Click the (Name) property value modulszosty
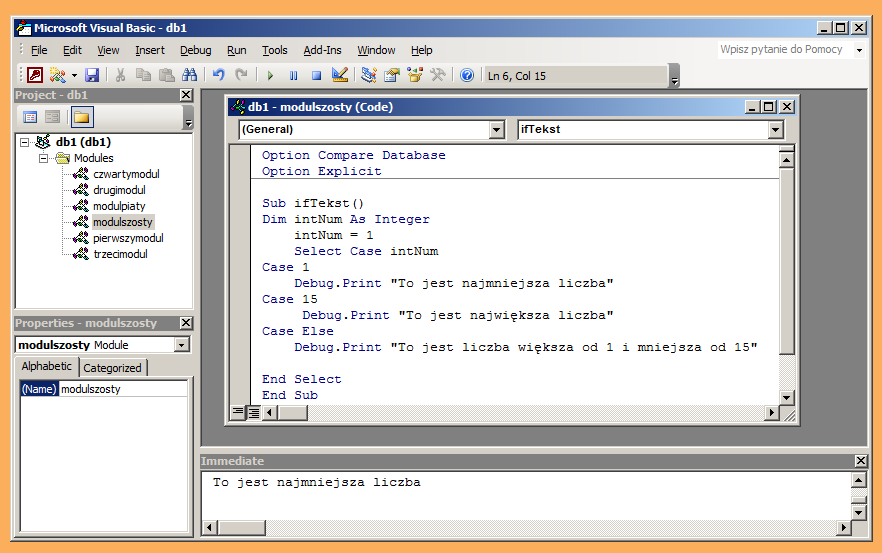The image size is (882, 553). point(123,389)
